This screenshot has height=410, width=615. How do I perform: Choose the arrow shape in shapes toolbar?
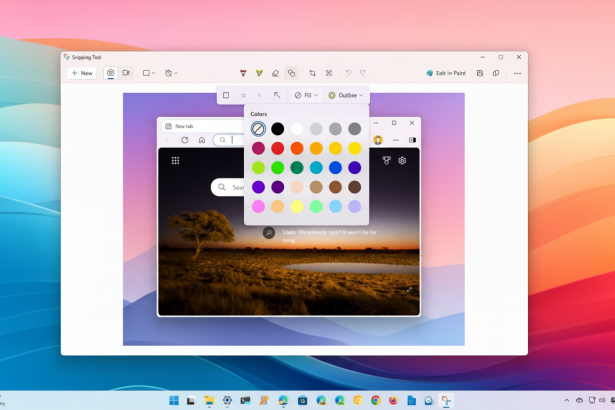[x=277, y=95]
